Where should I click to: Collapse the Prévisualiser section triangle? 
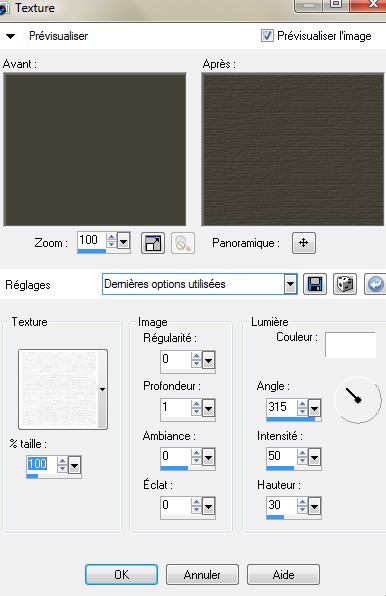pos(11,36)
